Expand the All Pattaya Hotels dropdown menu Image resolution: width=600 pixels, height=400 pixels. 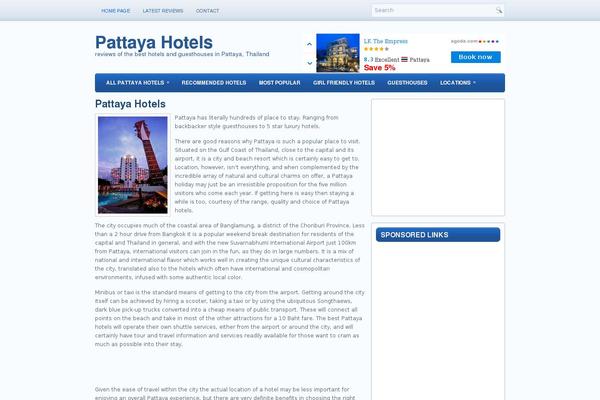pyautogui.click(x=137, y=83)
